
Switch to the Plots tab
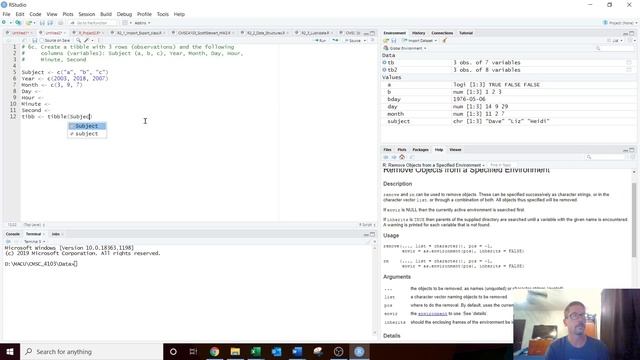point(402,150)
